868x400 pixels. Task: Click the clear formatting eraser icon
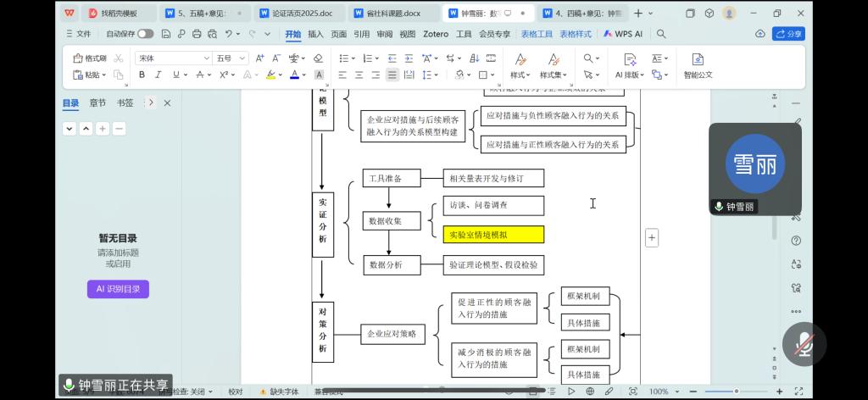pyautogui.click(x=318, y=58)
